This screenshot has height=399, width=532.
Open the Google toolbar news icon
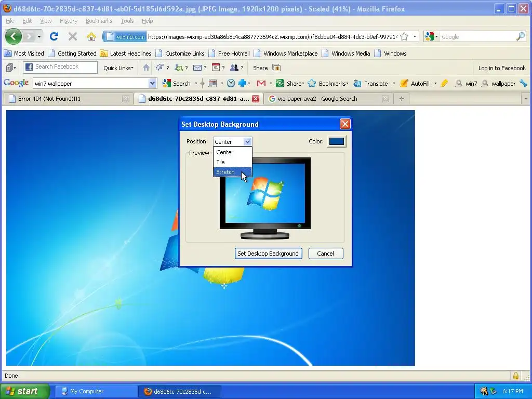(212, 83)
